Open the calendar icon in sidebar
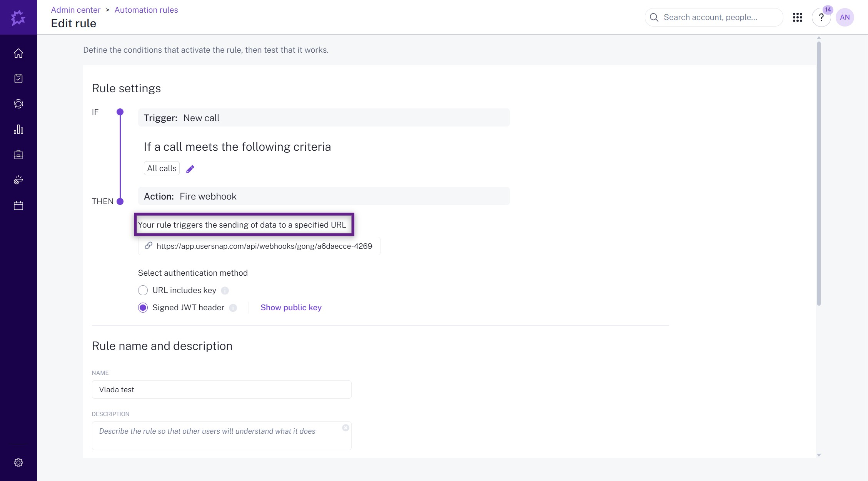 click(18, 205)
